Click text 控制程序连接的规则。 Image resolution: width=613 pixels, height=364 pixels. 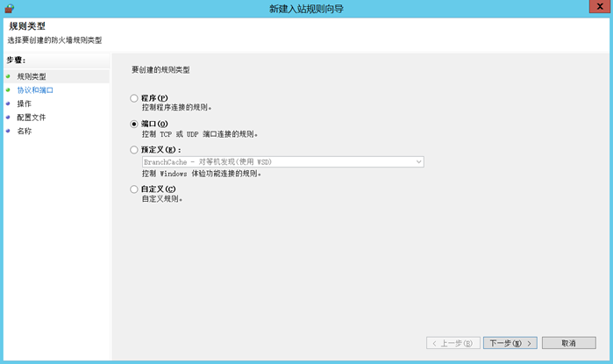pyautogui.click(x=176, y=107)
